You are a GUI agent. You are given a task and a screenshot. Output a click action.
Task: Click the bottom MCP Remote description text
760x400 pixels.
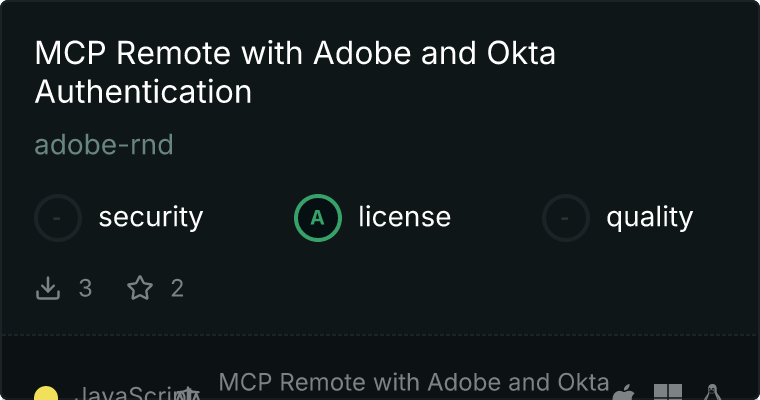(x=413, y=382)
